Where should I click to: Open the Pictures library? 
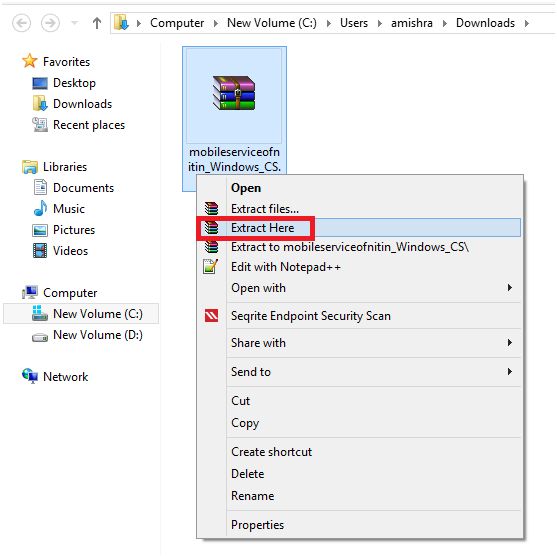pyautogui.click(x=74, y=230)
